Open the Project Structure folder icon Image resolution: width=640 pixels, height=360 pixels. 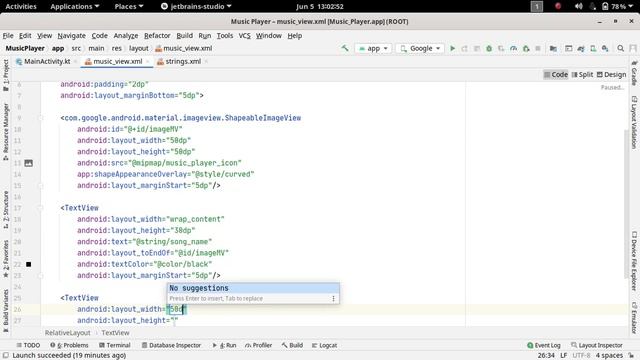click(x=553, y=48)
